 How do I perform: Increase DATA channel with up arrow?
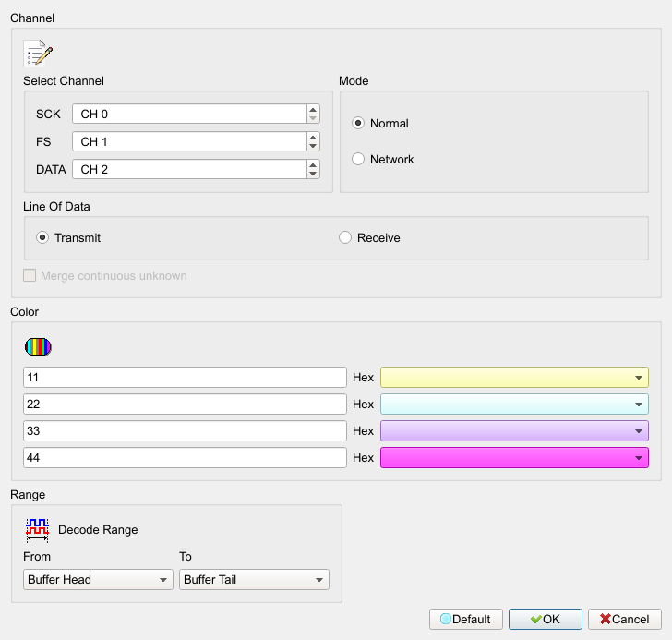point(313,165)
